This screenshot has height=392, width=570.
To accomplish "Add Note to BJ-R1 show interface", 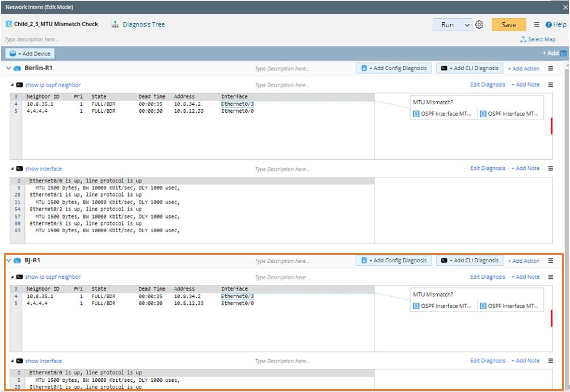I will click(x=525, y=360).
